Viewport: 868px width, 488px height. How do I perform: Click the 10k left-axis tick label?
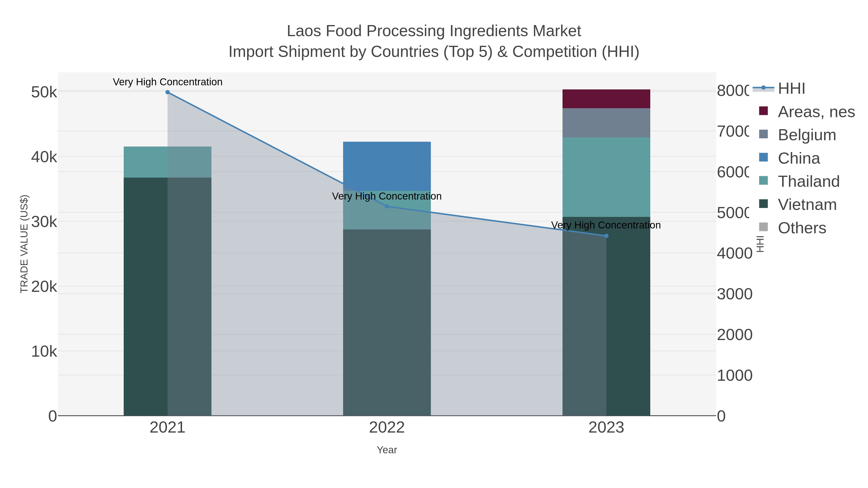pyautogui.click(x=44, y=351)
